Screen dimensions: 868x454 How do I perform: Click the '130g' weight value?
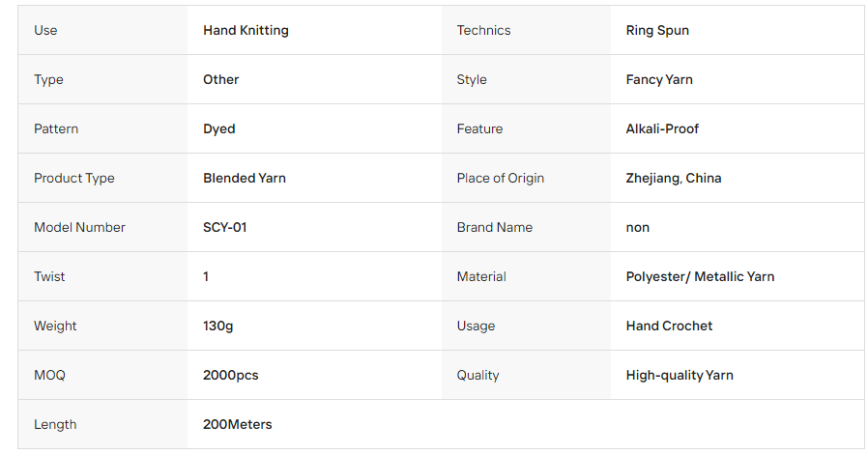[217, 326]
